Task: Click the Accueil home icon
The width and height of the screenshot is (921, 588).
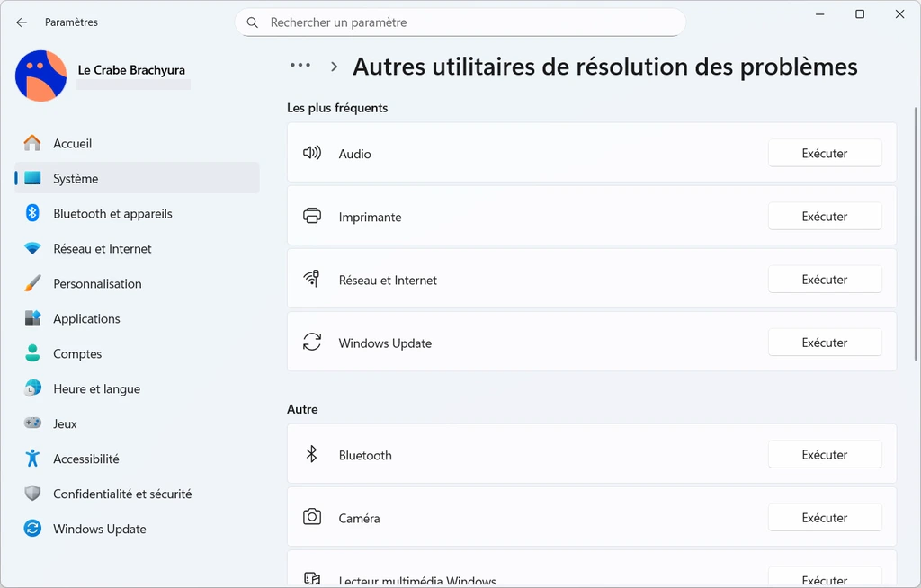Action: (x=32, y=144)
